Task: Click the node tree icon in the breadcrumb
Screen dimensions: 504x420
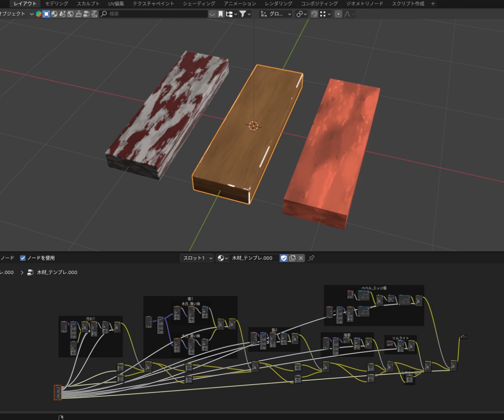Action: [x=30, y=272]
